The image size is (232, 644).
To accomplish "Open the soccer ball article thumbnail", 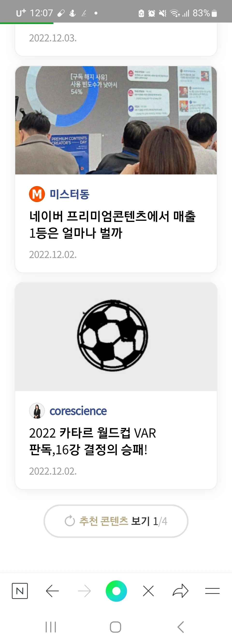I will (x=116, y=337).
